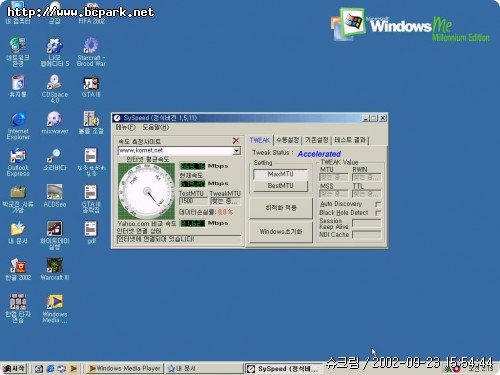Screen dimensions: 500x375
Task: Launch Internet Explorer from quick launch bar
Action: tap(50, 369)
